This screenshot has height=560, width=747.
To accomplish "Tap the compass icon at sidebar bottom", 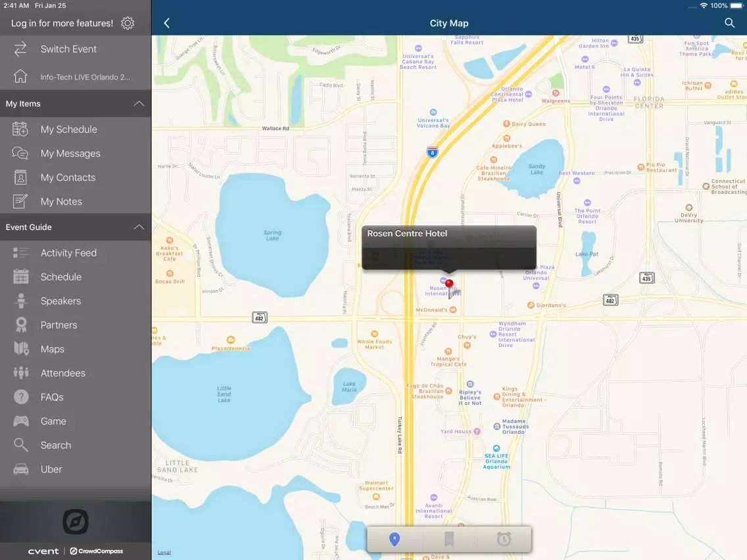I will tap(76, 522).
